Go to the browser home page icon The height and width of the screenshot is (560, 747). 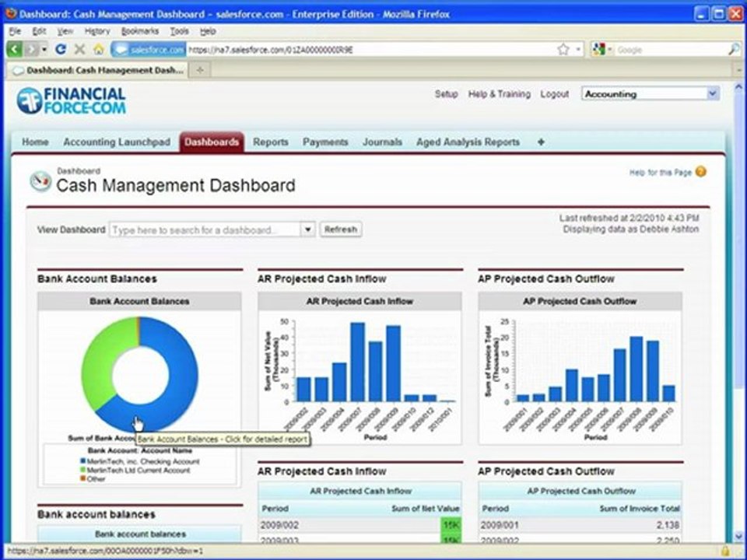click(99, 49)
